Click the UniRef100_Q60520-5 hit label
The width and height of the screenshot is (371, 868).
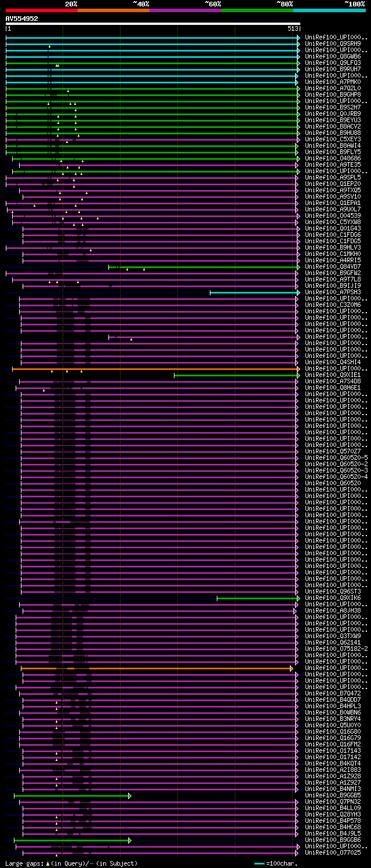pyautogui.click(x=336, y=457)
